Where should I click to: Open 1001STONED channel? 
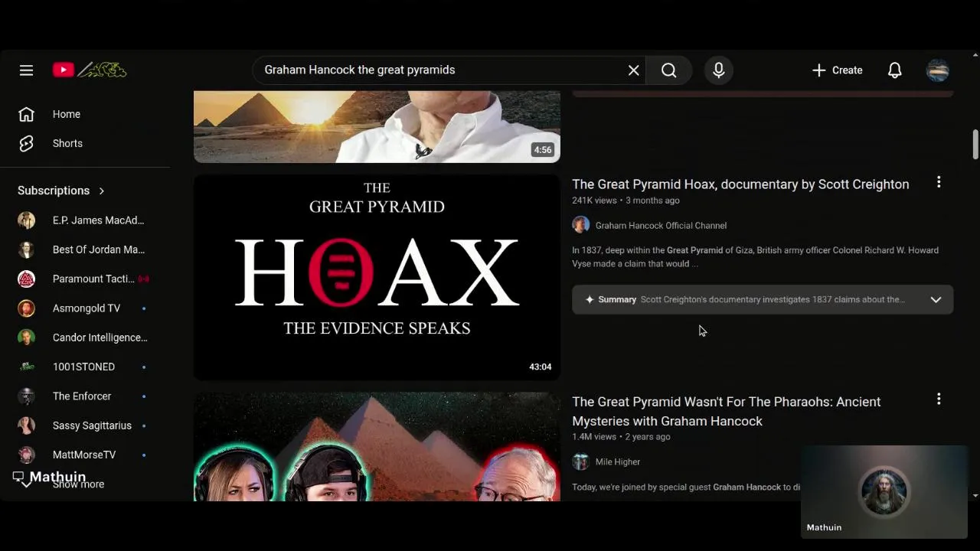point(85,367)
